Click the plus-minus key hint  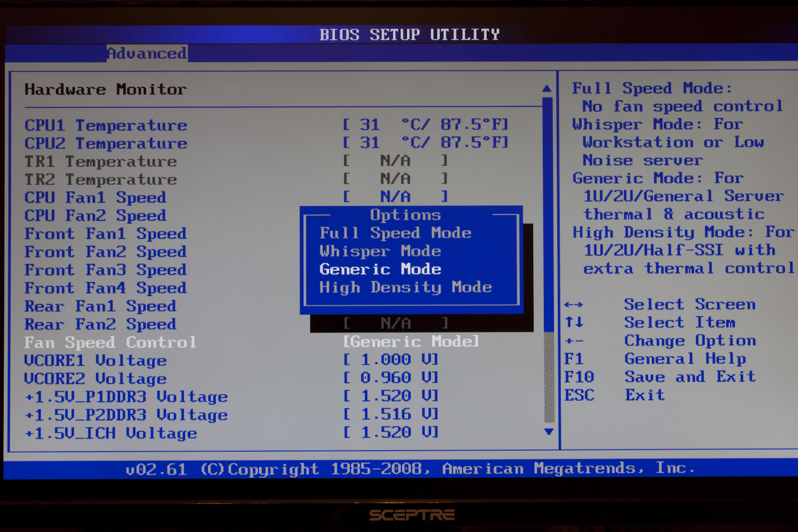click(x=574, y=341)
